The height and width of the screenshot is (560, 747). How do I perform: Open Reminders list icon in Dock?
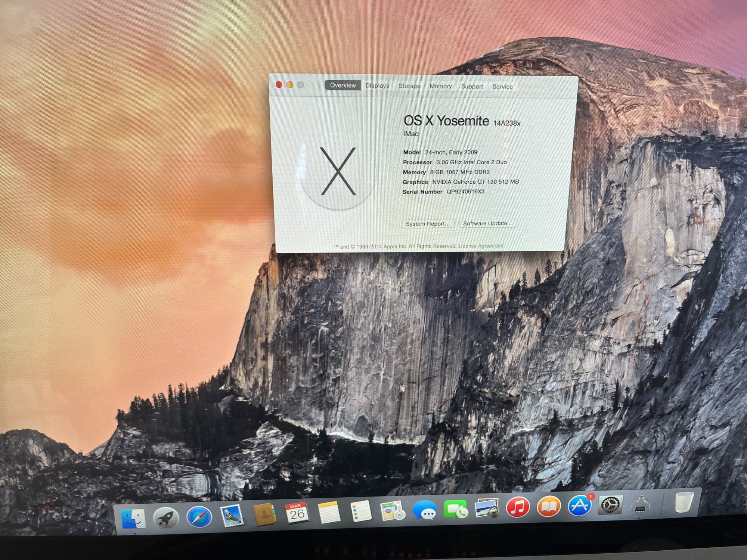pos(361,511)
